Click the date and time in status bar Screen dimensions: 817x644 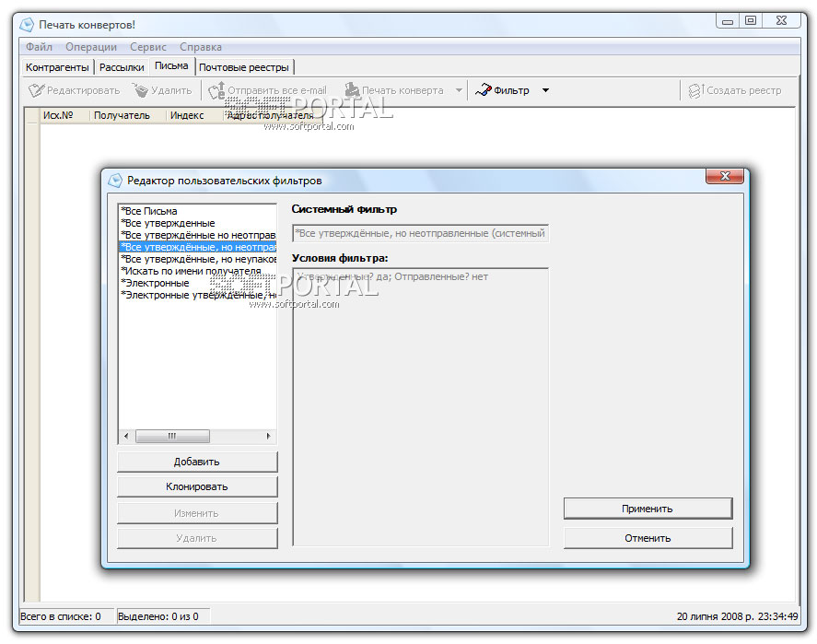tap(737, 616)
